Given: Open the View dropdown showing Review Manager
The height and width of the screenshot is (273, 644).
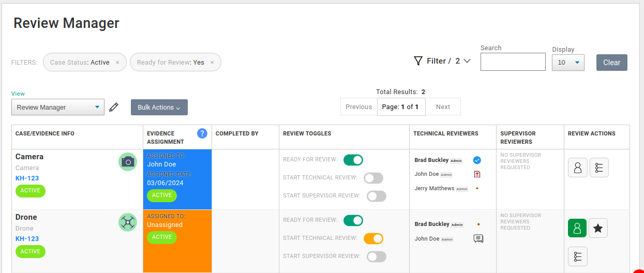Looking at the screenshot, I should (x=58, y=108).
